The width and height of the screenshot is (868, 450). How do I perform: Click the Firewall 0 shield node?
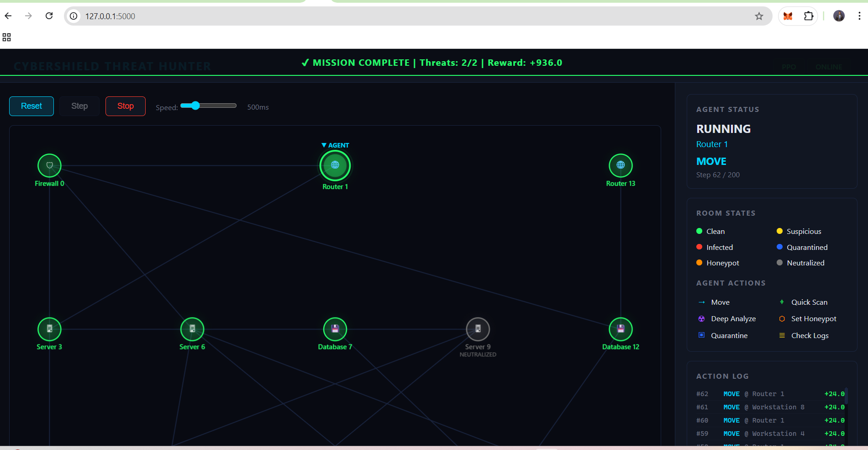[x=49, y=165]
